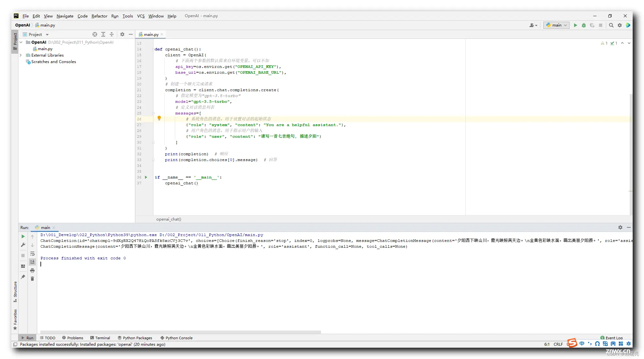Toggle scroll to end in console
644x359 pixels.
point(32,262)
